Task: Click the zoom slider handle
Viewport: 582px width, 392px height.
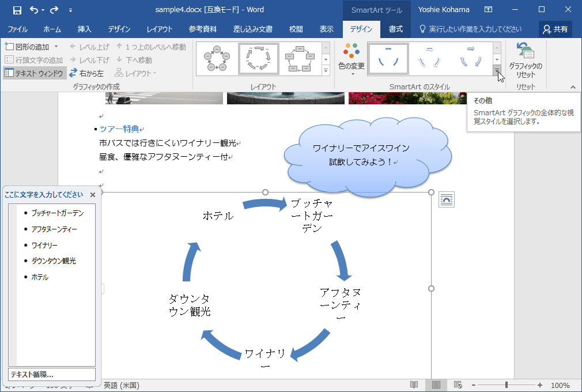Action: (507, 385)
